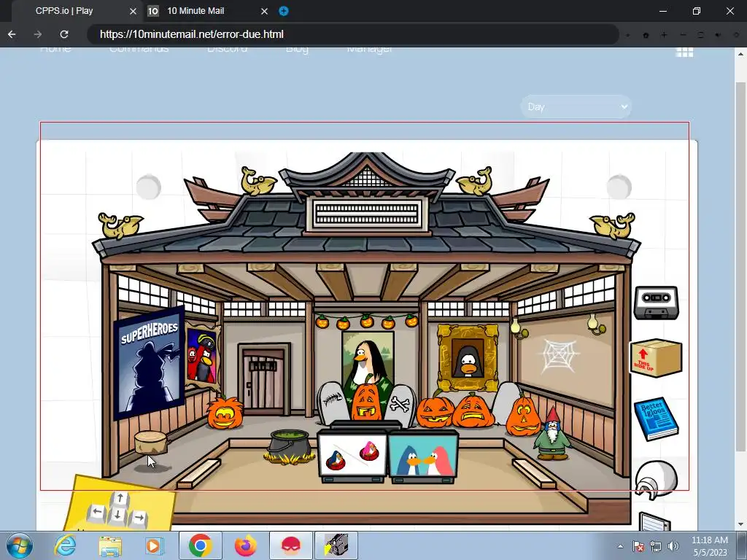Click the page vertical scrollbar
This screenshot has width=747, height=560.
[x=740, y=267]
